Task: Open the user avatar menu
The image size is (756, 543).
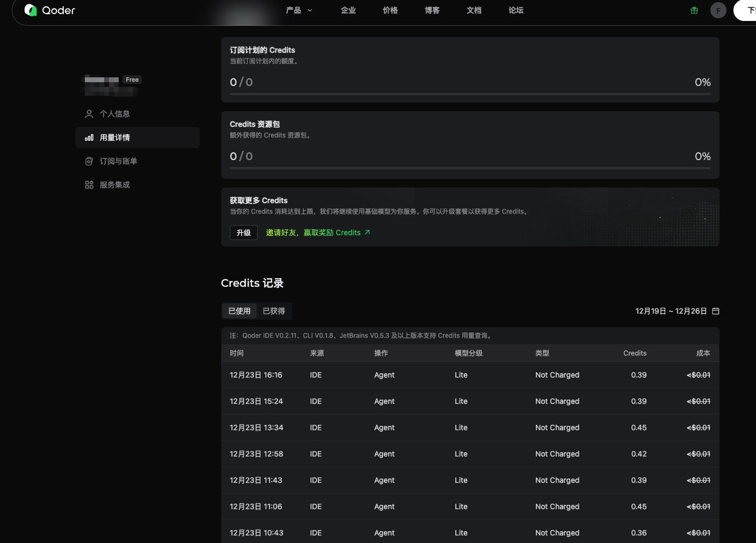Action: pyautogui.click(x=718, y=10)
